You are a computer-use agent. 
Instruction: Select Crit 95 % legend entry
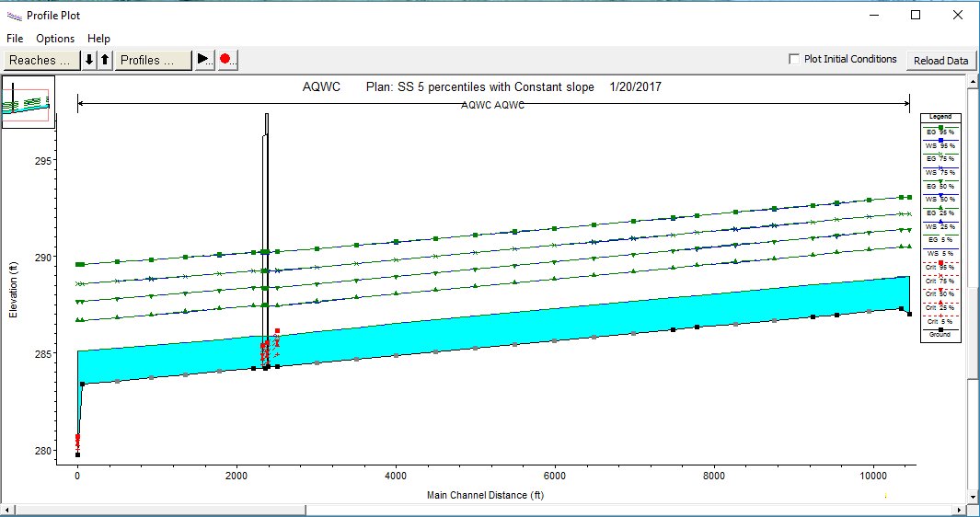(x=940, y=266)
